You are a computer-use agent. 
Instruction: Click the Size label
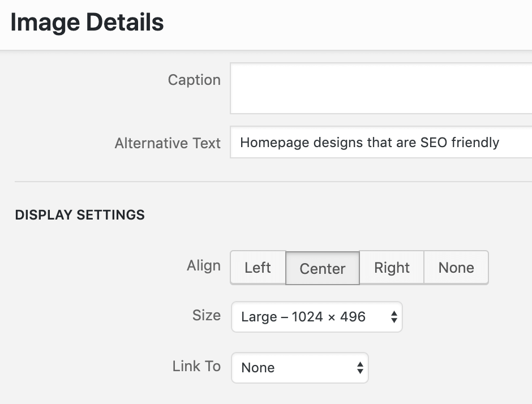[206, 315]
